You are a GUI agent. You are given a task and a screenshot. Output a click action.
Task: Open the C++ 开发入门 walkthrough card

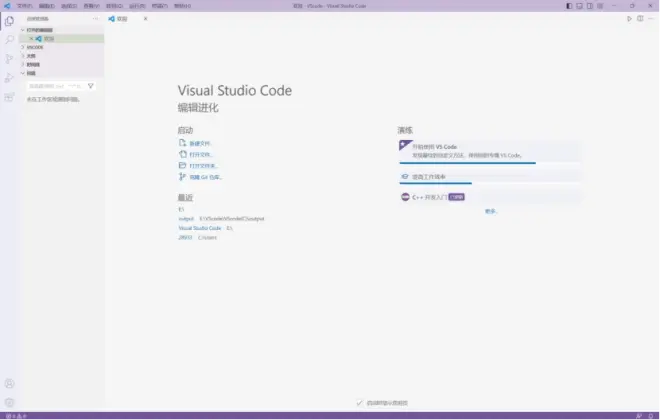click(x=490, y=197)
